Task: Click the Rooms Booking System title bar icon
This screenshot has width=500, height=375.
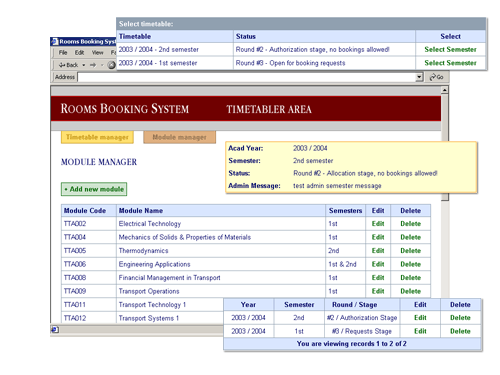Action: (55, 41)
